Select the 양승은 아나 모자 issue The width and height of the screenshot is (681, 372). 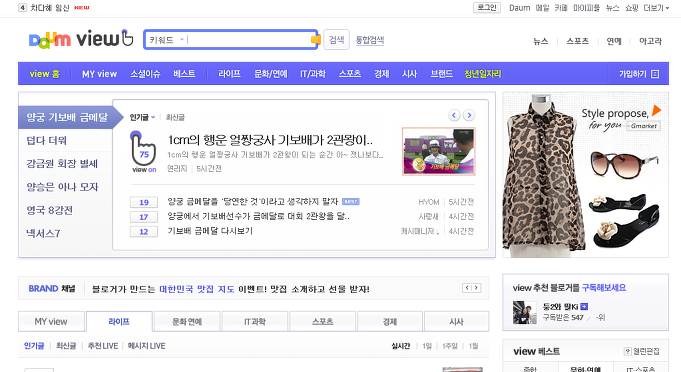click(63, 187)
